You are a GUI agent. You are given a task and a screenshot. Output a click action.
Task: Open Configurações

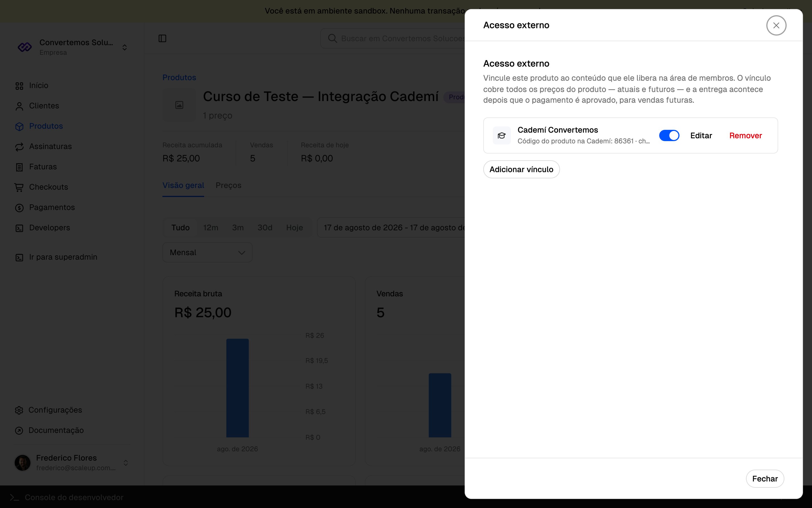click(x=55, y=410)
